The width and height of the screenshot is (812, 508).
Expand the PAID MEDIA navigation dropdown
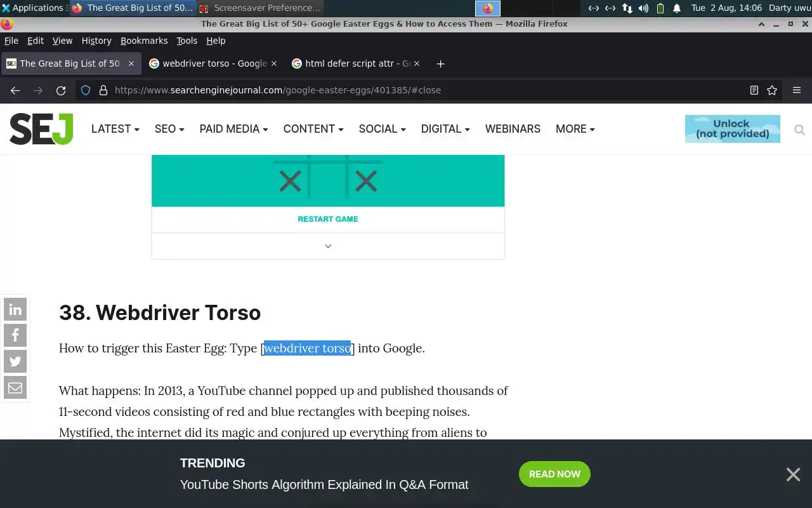coord(233,129)
